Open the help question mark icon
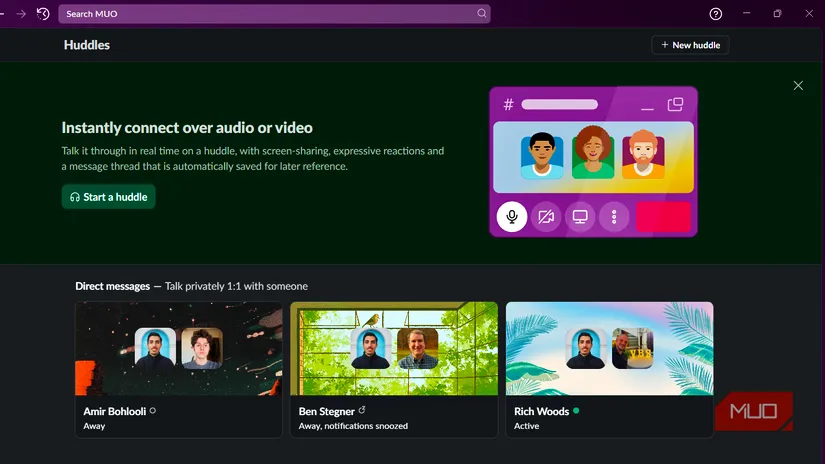The image size is (825, 464). [716, 14]
